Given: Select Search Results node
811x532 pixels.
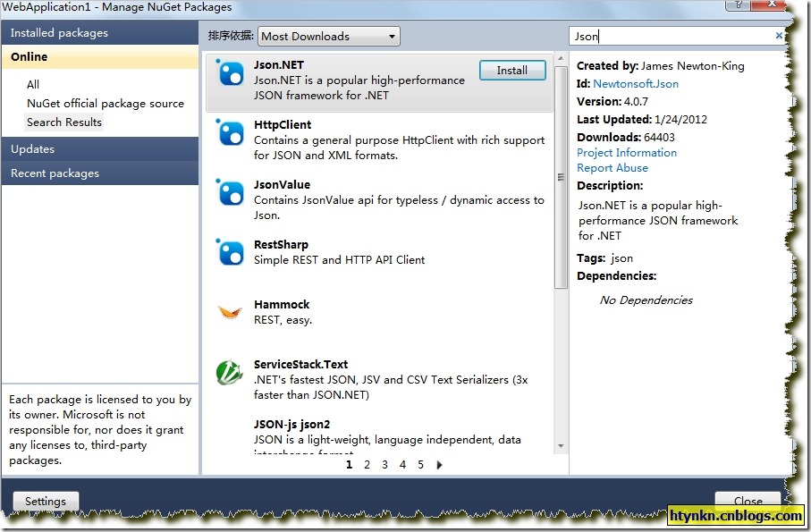Looking at the screenshot, I should click(64, 122).
